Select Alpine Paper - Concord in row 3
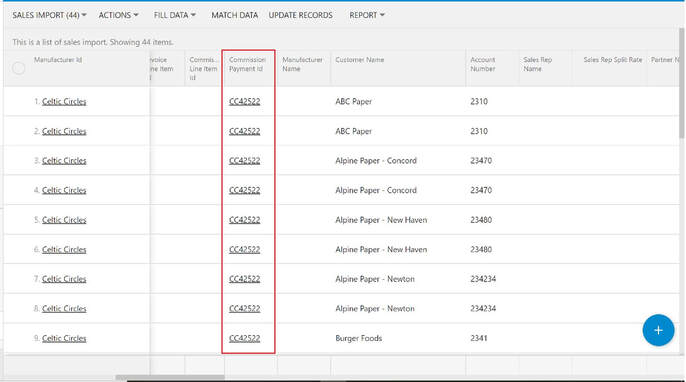 pyautogui.click(x=376, y=161)
